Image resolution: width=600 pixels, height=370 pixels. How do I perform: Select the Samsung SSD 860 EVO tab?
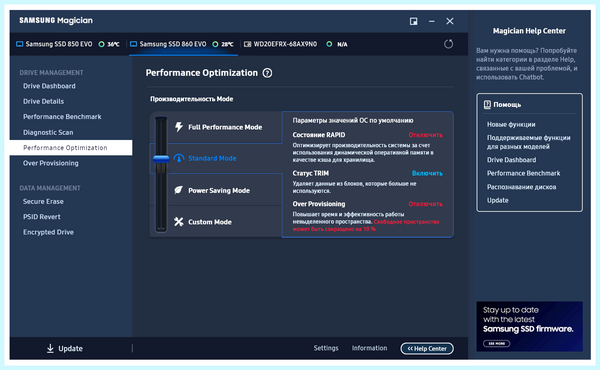183,44
